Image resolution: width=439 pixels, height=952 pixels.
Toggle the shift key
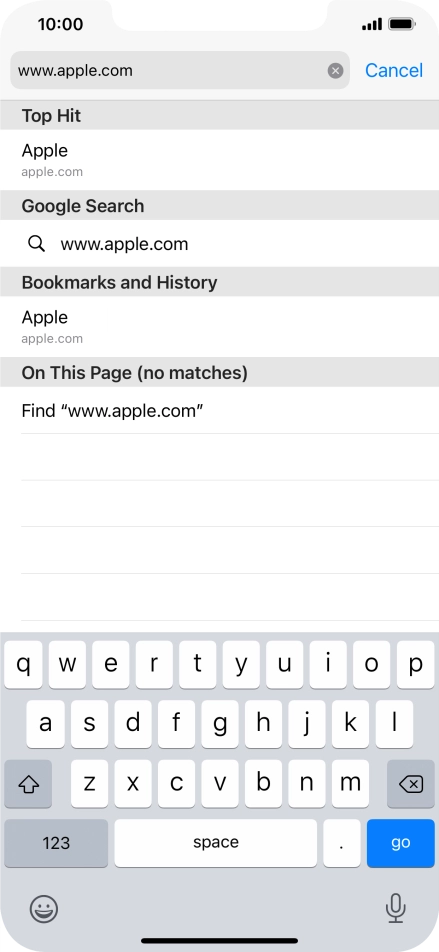pos(28,784)
